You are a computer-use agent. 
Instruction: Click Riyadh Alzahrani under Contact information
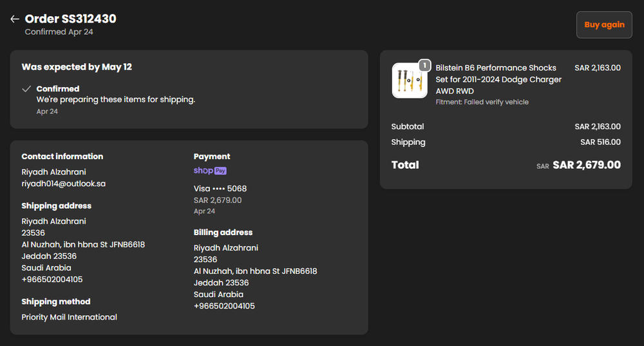(x=54, y=172)
